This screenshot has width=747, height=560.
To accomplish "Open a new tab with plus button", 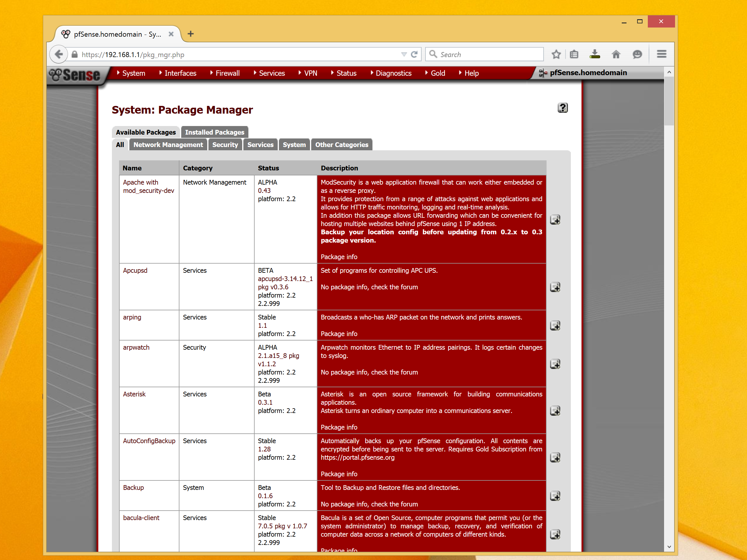I will 190,34.
